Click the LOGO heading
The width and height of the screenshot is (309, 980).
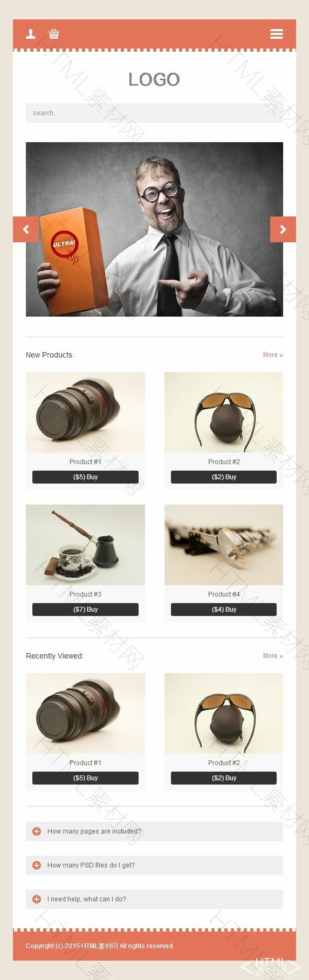tap(154, 80)
